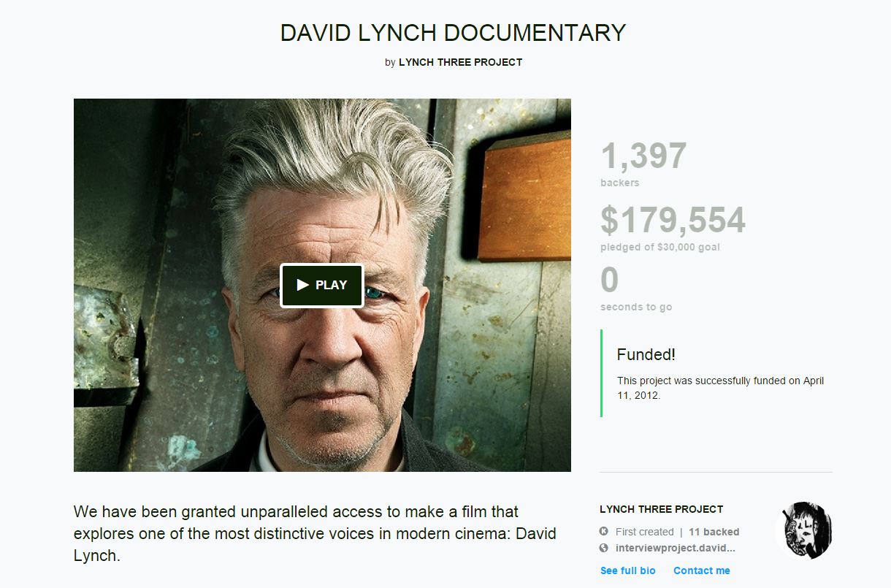Viewport: 891px width, 588px height.
Task: Click the Funded! status heading
Action: tap(646, 355)
